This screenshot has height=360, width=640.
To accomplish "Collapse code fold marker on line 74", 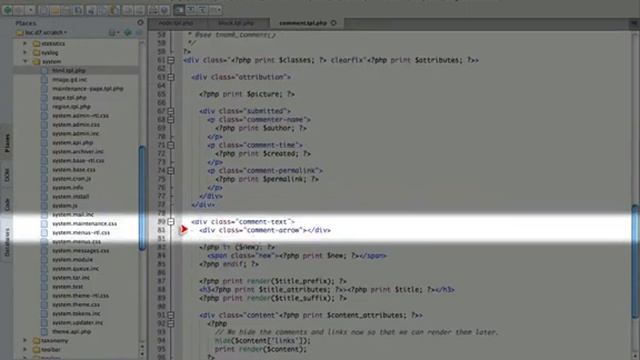I will pyautogui.click(x=171, y=171).
